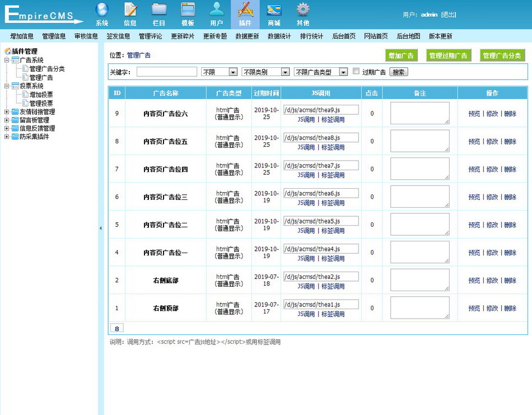The height and width of the screenshot is (415, 532).
Task: Open the 不限广告类型 dropdown
Action: [321, 72]
